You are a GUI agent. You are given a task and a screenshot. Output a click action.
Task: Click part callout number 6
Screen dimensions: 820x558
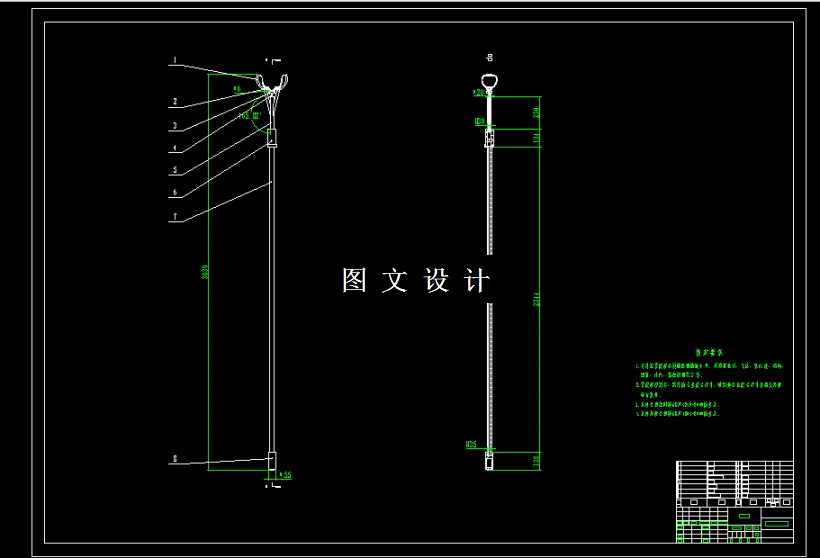(175, 192)
